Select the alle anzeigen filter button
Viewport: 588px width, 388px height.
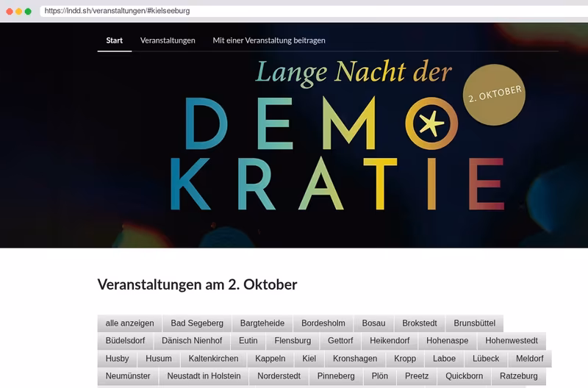tap(130, 323)
